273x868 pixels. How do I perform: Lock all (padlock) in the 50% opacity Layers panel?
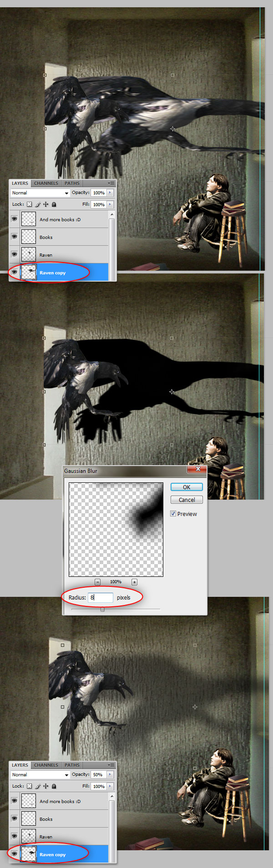(x=54, y=786)
